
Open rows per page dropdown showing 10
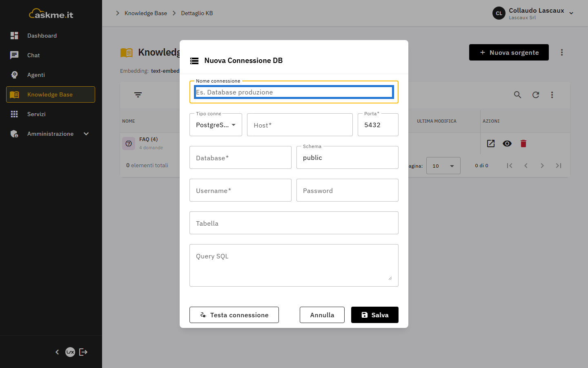[443, 166]
